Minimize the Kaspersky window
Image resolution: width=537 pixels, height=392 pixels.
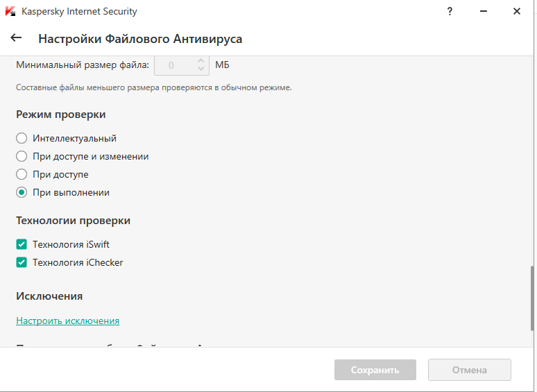[x=483, y=11]
